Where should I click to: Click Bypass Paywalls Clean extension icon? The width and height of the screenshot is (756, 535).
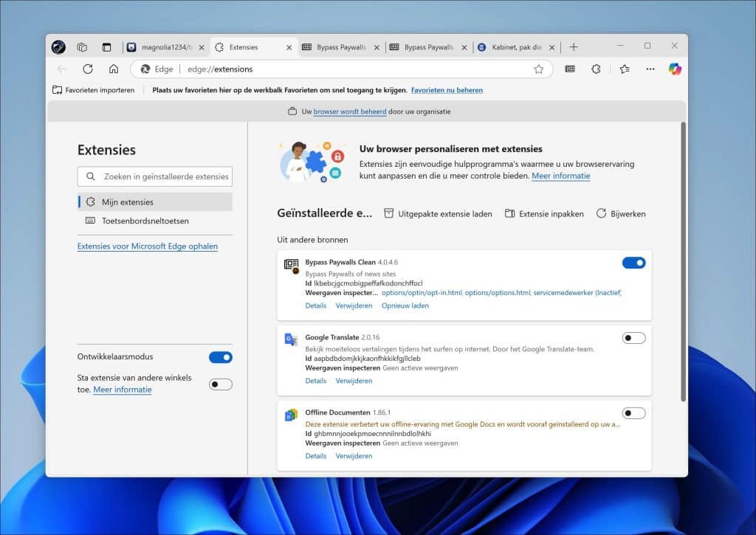[291, 265]
